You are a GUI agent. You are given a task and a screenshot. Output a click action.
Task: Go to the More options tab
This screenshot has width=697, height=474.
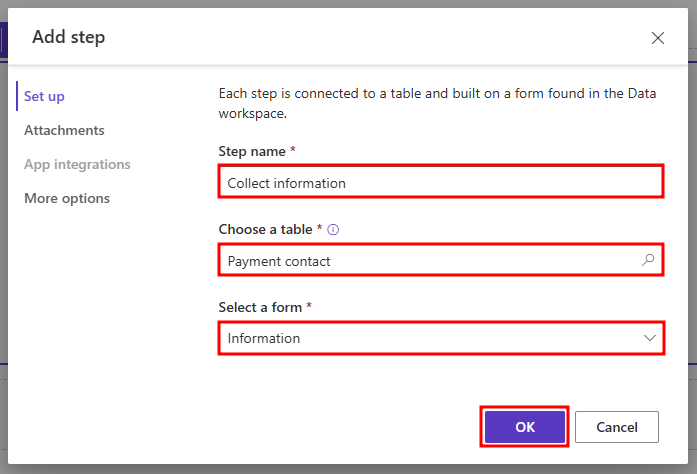[x=67, y=198]
